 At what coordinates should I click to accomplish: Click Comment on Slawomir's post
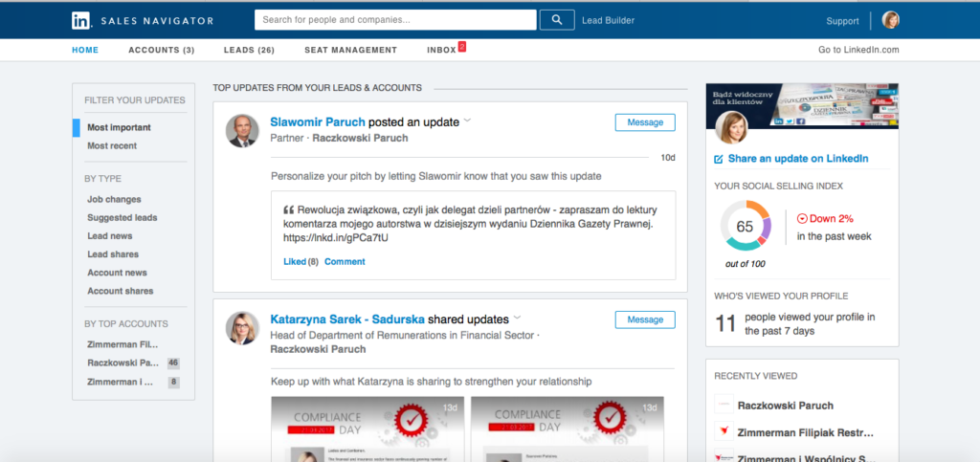pyautogui.click(x=345, y=261)
